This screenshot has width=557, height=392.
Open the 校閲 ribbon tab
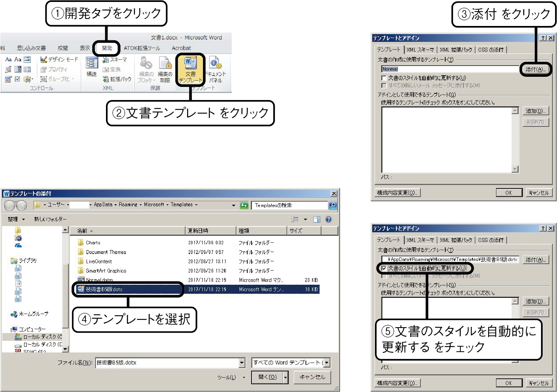pos(63,48)
